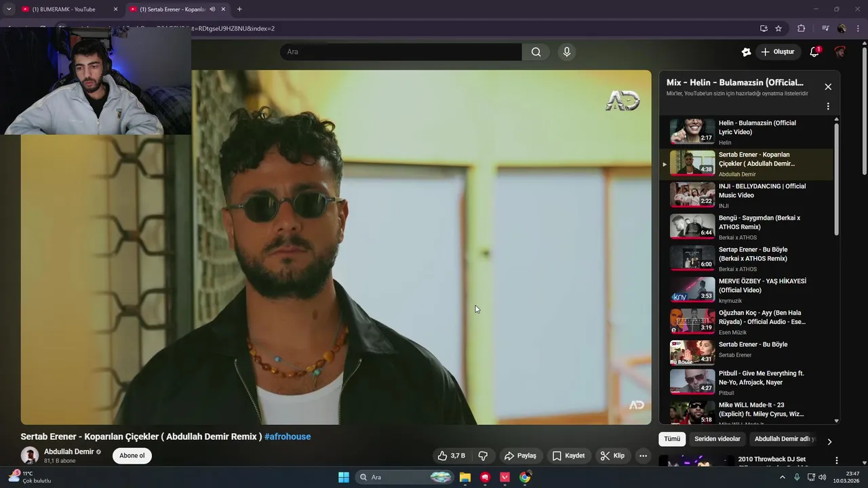Click the install-app icon in the address bar
868x488 pixels.
tap(764, 28)
